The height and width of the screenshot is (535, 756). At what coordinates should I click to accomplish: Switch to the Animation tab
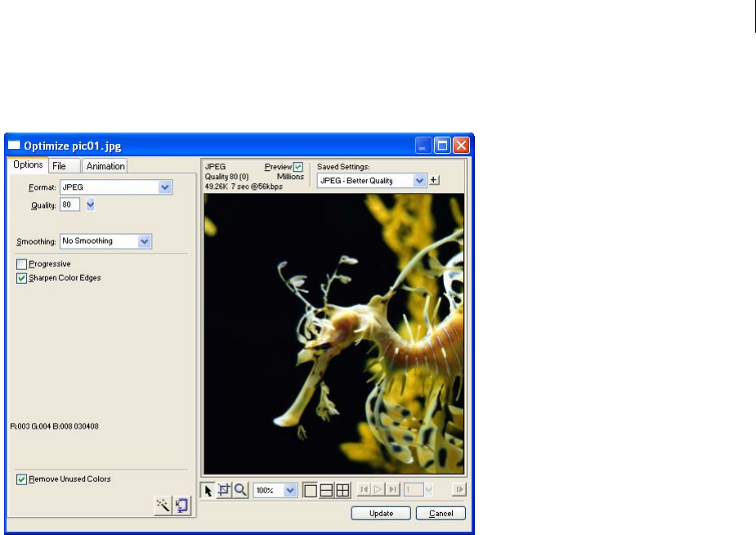[105, 166]
